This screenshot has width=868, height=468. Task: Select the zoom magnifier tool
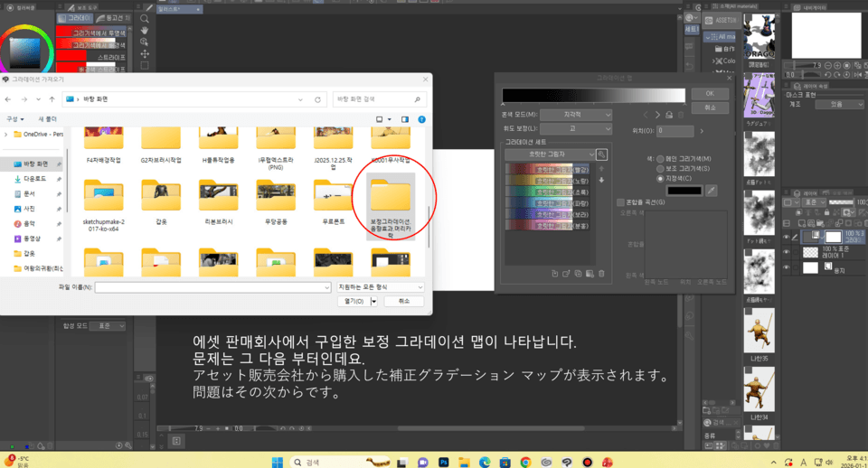pos(145,19)
